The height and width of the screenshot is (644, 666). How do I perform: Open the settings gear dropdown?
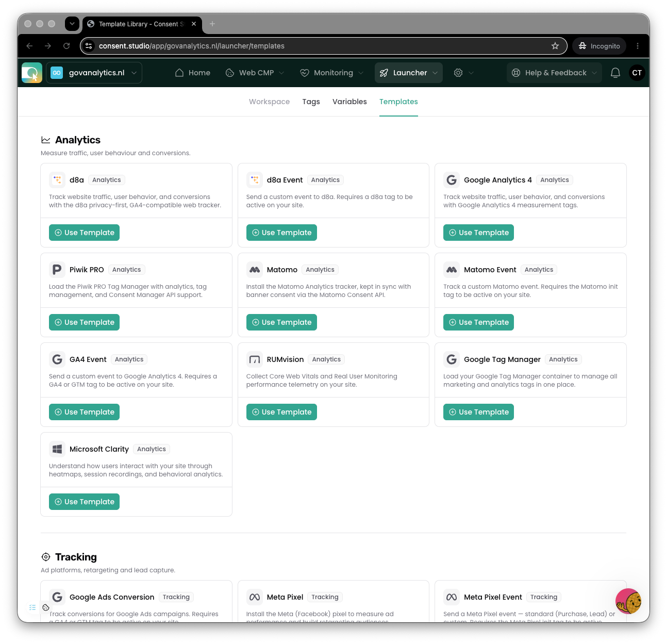tap(463, 73)
